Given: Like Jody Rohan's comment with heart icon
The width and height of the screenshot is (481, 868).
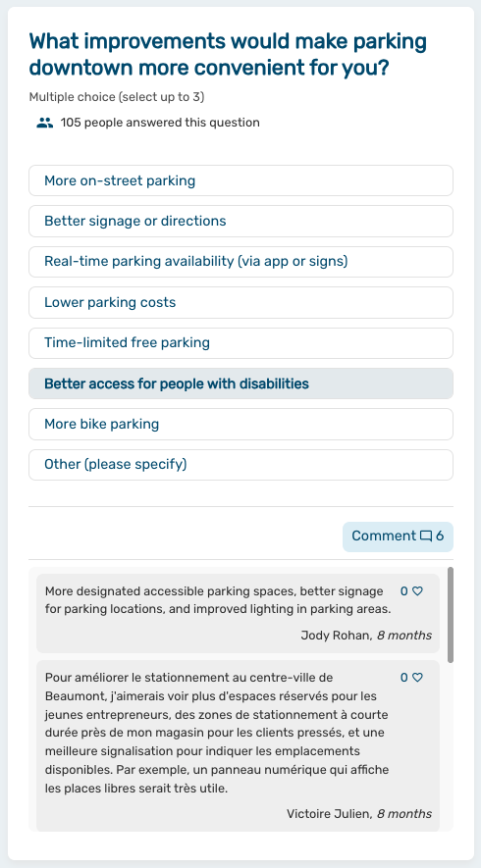Looking at the screenshot, I should (x=417, y=591).
